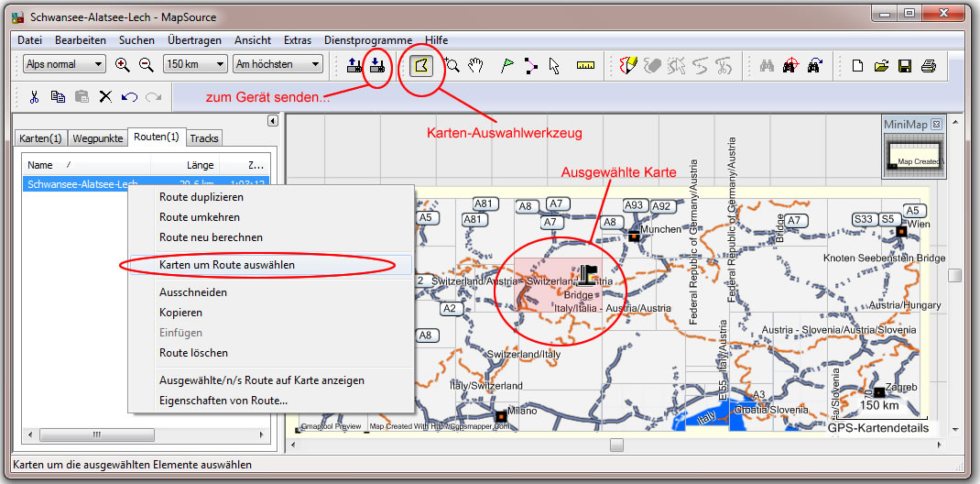The width and height of the screenshot is (980, 484).
Task: Close the MiniMap panel
Action: pyautogui.click(x=937, y=125)
